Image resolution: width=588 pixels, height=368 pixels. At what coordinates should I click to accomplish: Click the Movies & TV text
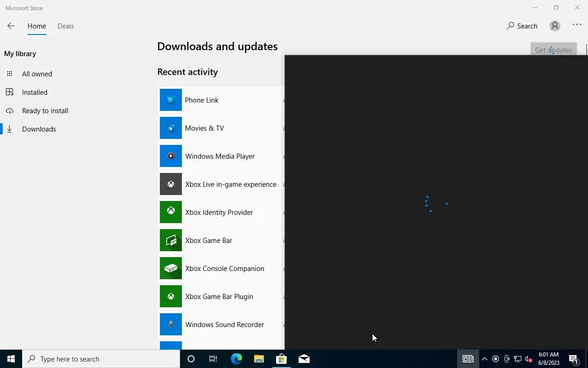coord(204,128)
